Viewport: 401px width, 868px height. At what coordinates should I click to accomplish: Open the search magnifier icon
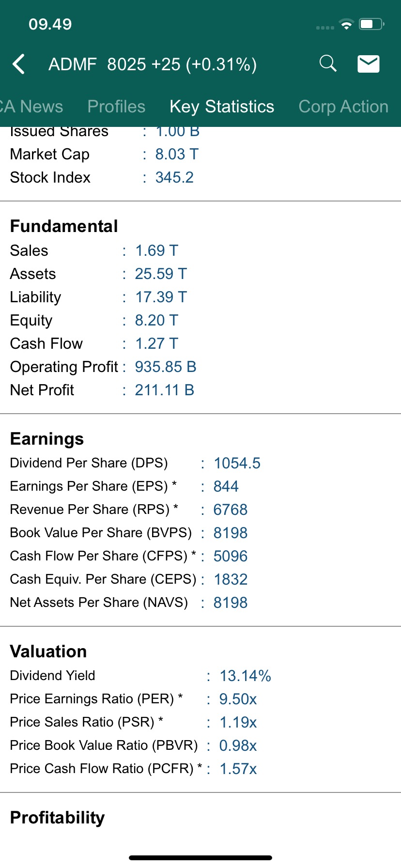pyautogui.click(x=328, y=63)
